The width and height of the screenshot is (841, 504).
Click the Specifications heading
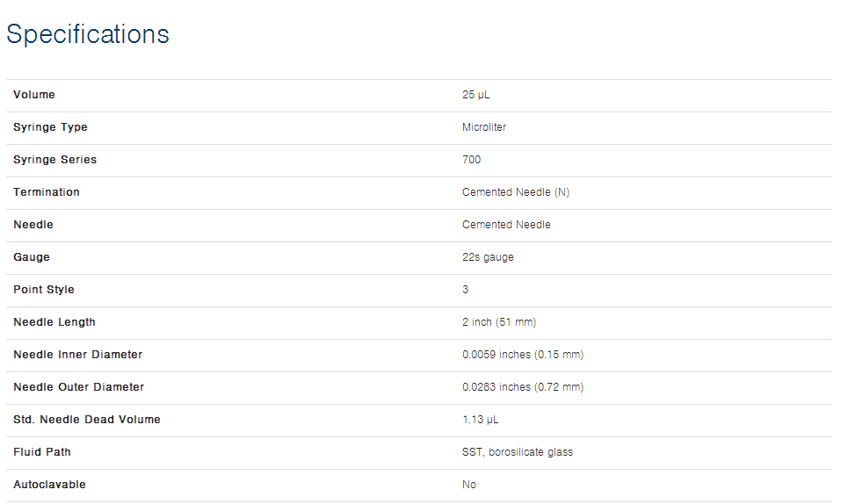[x=87, y=35]
